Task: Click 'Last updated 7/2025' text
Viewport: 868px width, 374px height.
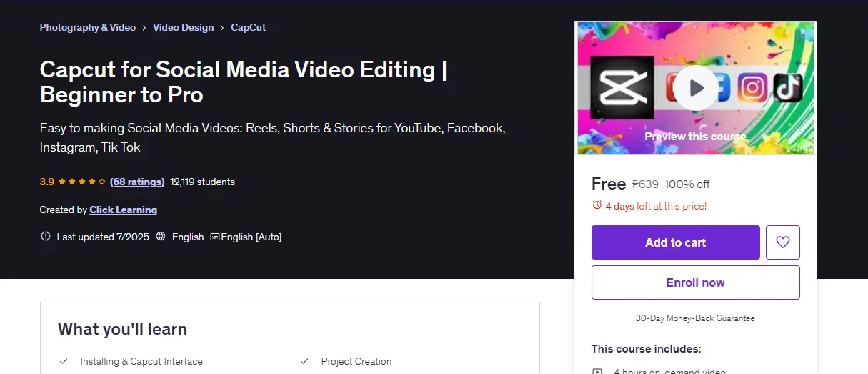Action: 103,237
